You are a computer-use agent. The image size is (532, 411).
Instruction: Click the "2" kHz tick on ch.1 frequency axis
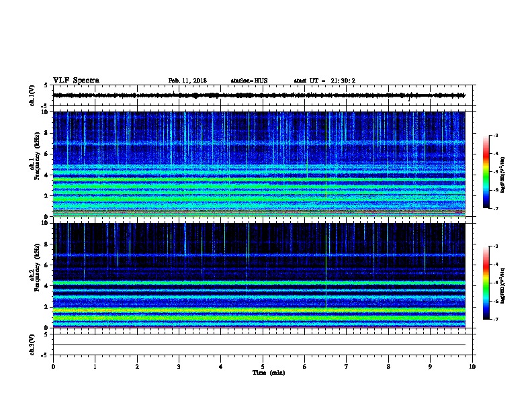[x=46, y=196]
